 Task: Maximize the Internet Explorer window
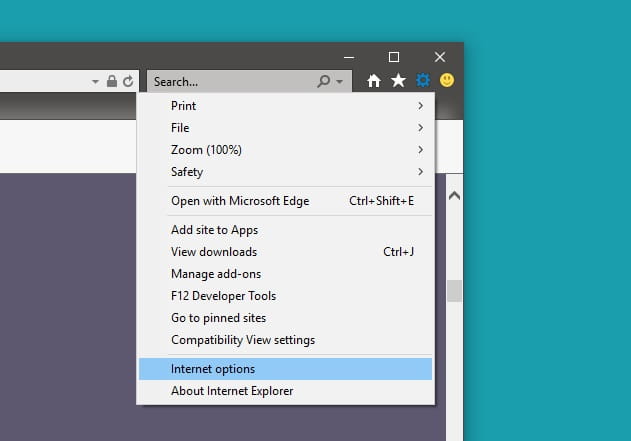pyautogui.click(x=394, y=57)
